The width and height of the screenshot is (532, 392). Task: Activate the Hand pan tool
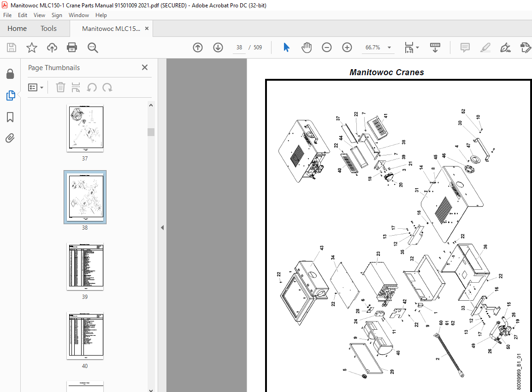[307, 48]
